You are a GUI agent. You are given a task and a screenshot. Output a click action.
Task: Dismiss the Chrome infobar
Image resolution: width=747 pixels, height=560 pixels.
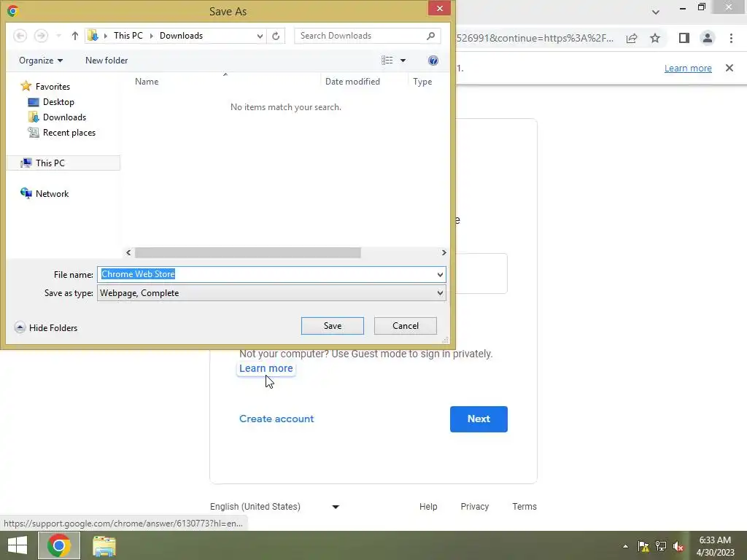729,68
